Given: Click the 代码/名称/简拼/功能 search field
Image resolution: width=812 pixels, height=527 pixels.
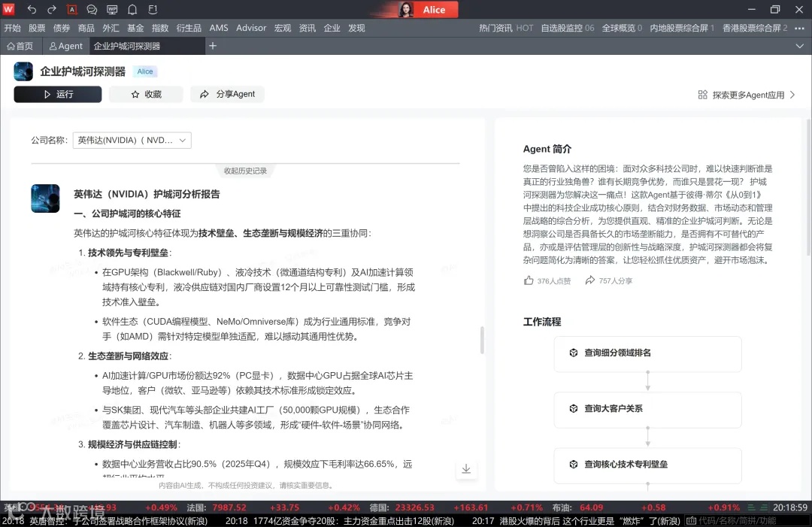Looking at the screenshot, I should click(747, 521).
